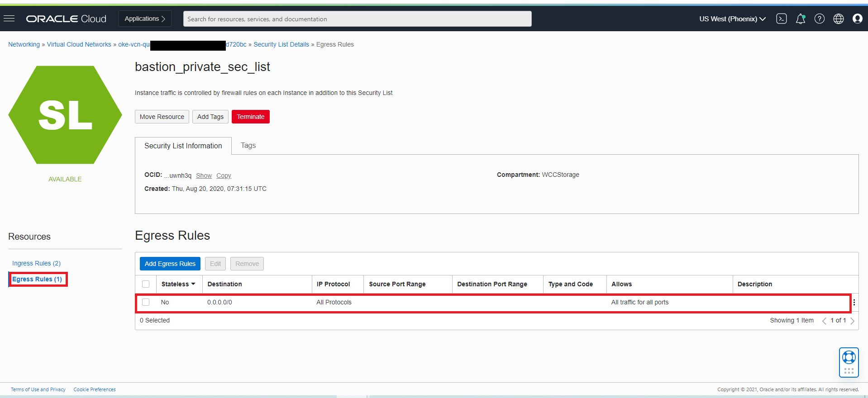Open the user profile avatar icon

point(858,19)
